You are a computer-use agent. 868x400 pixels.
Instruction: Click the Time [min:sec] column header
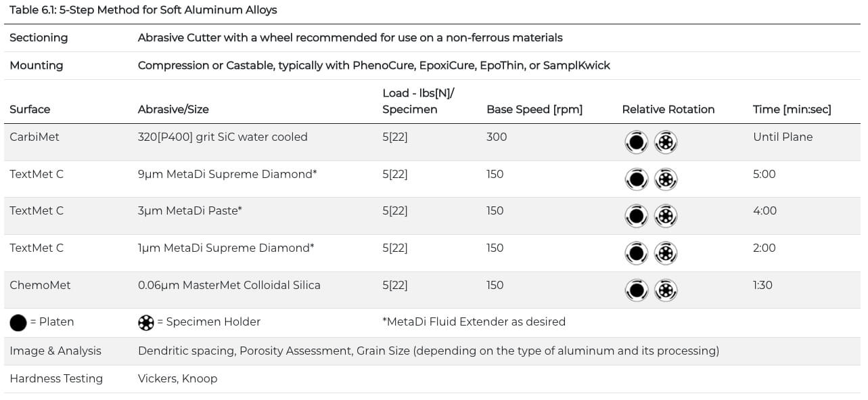click(x=792, y=109)
